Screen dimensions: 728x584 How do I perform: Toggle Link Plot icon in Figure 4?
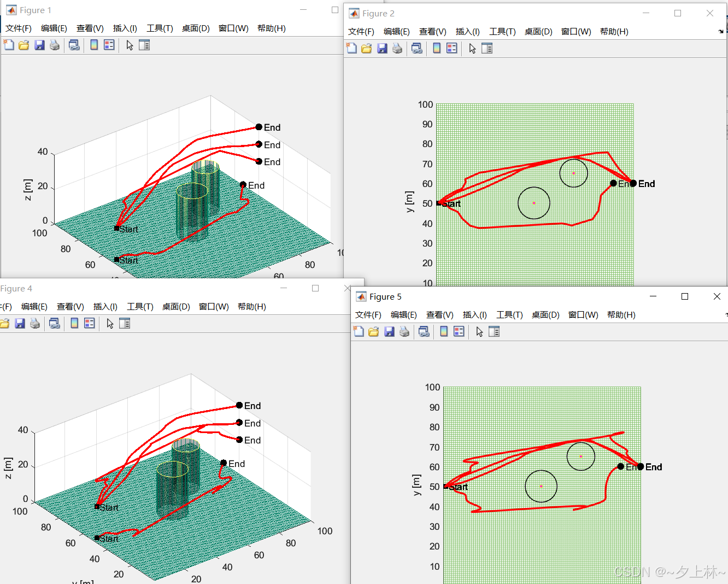coord(55,323)
